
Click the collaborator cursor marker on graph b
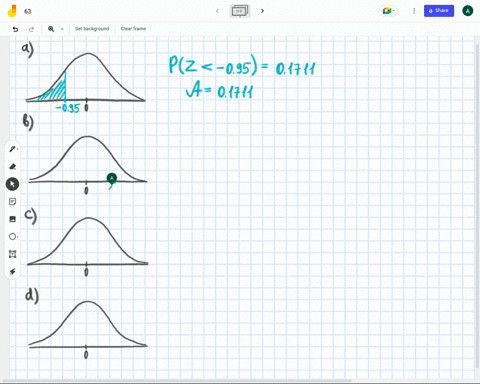tap(112, 179)
